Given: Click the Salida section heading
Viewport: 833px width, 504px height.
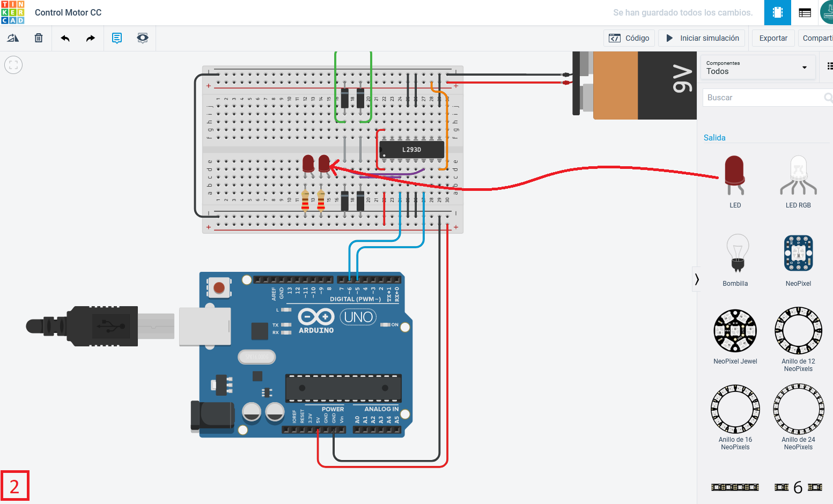Looking at the screenshot, I should coord(714,138).
